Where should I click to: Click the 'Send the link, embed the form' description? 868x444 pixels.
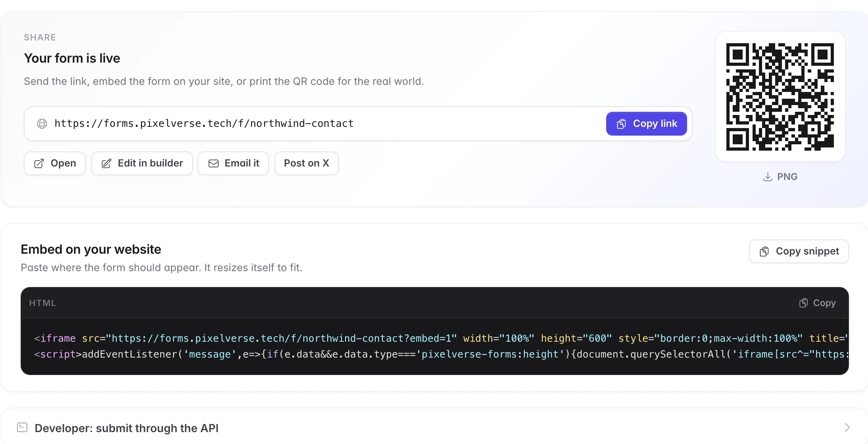click(x=224, y=81)
